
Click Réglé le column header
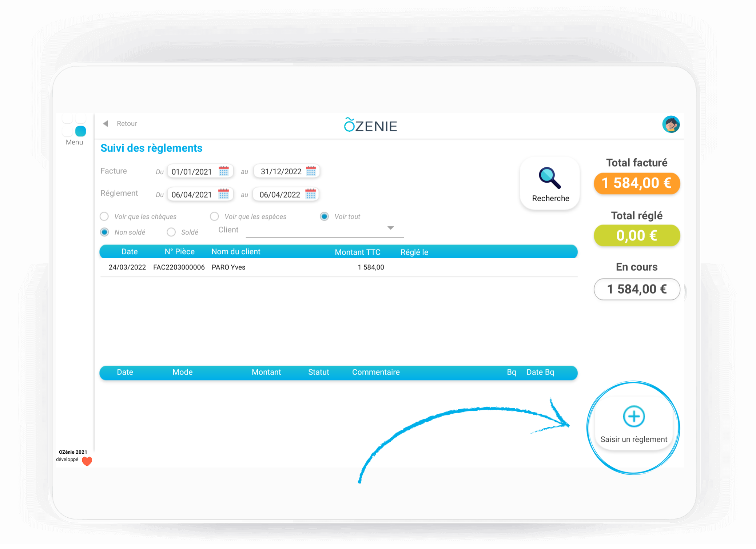click(414, 252)
